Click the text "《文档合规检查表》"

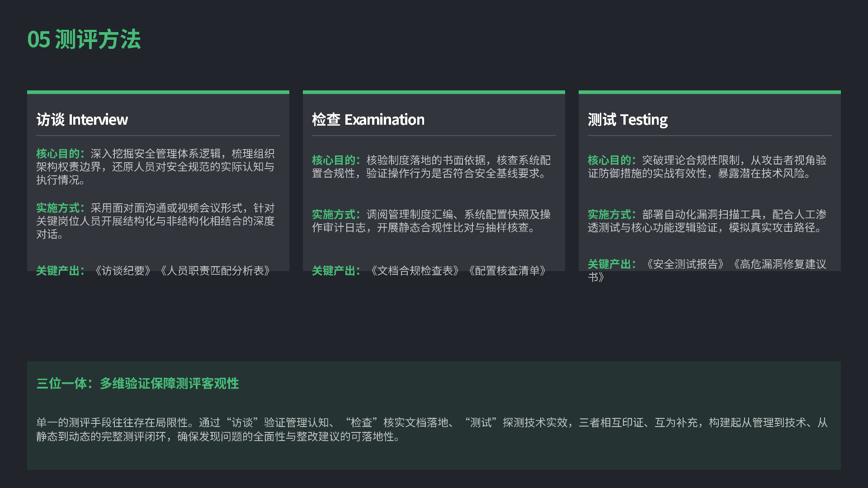point(415,271)
